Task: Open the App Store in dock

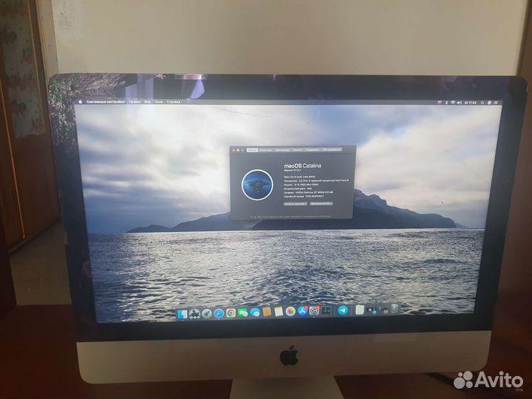Action: tap(302, 311)
